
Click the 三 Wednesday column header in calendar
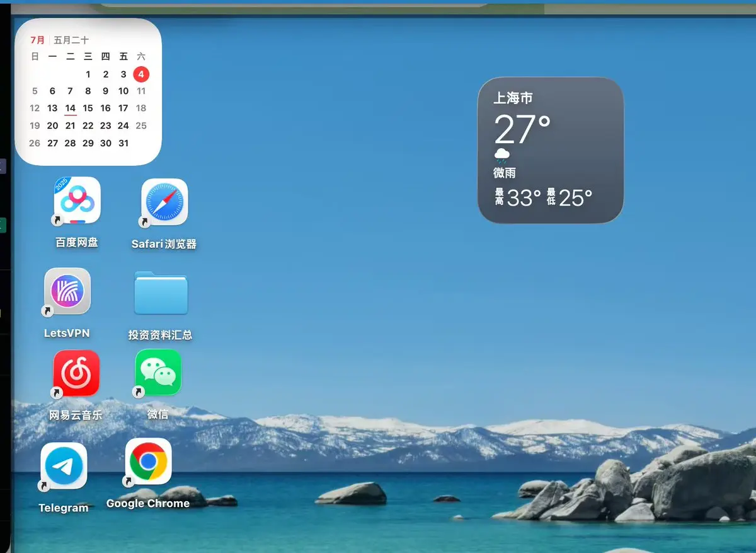(x=88, y=57)
